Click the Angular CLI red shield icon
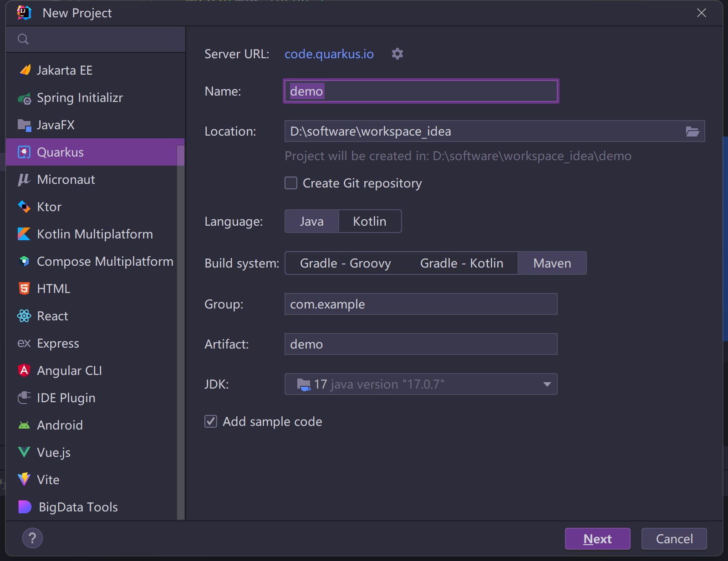 (x=24, y=370)
